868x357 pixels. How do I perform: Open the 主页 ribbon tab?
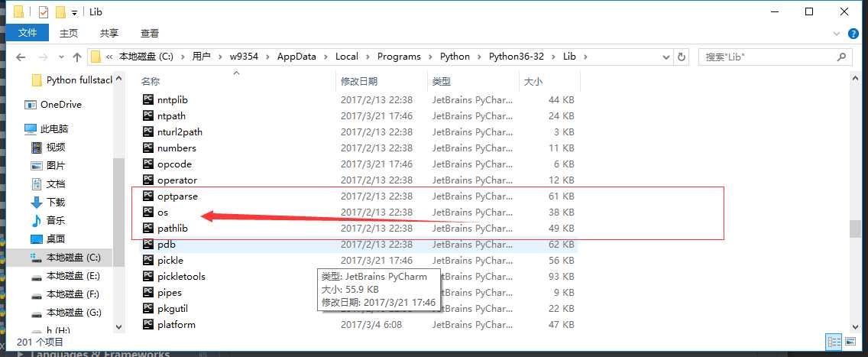(x=70, y=33)
